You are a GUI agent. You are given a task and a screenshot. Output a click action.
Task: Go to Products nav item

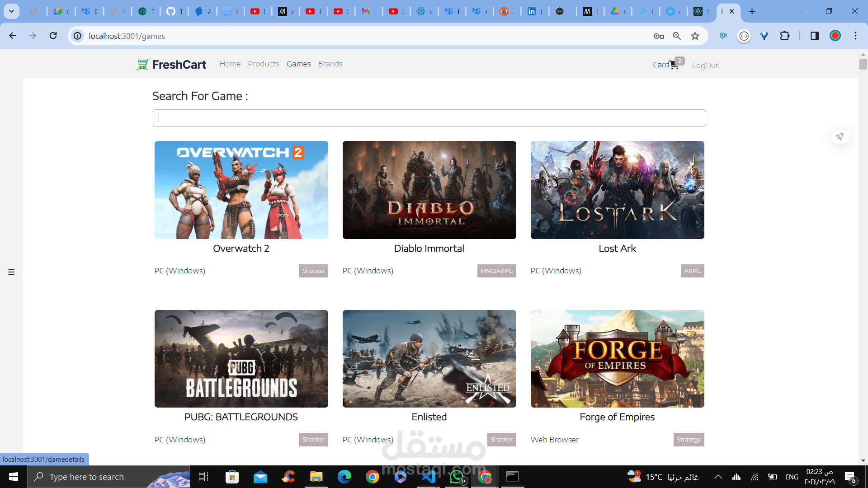click(x=264, y=64)
